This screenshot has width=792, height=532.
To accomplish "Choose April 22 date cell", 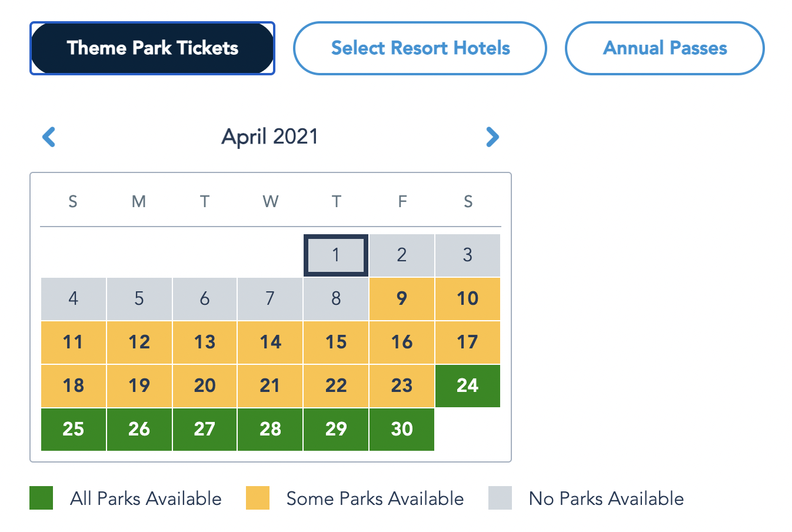I will tap(336, 386).
